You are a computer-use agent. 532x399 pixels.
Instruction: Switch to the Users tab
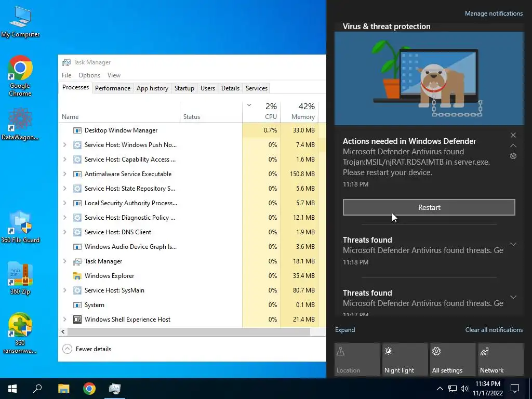pos(208,88)
